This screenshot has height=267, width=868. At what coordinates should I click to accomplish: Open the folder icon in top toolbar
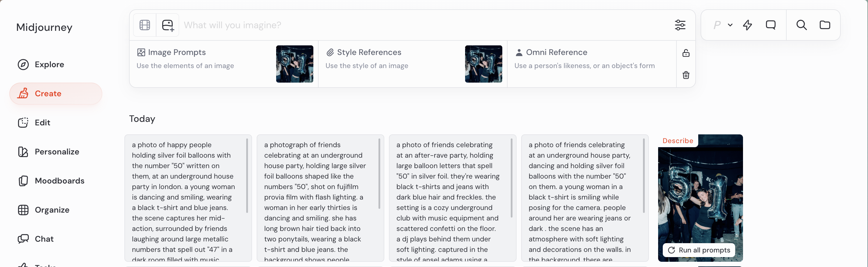coord(824,25)
